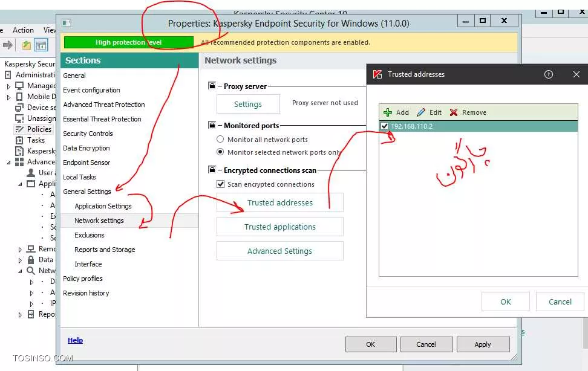Click the Encrypted connections scan lock icon
The image size is (588, 371).
(212, 170)
